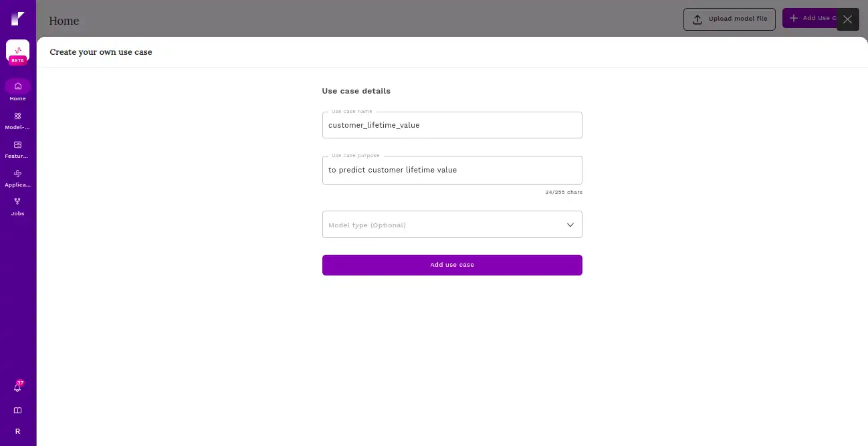Open the Model type (Optional) dropdown
The height and width of the screenshot is (446, 868).
tap(452, 225)
